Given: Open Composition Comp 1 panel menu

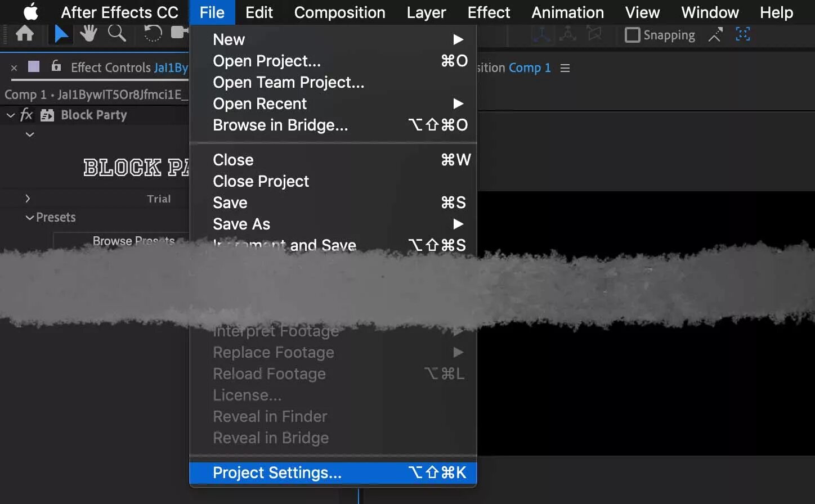Looking at the screenshot, I should coord(565,68).
